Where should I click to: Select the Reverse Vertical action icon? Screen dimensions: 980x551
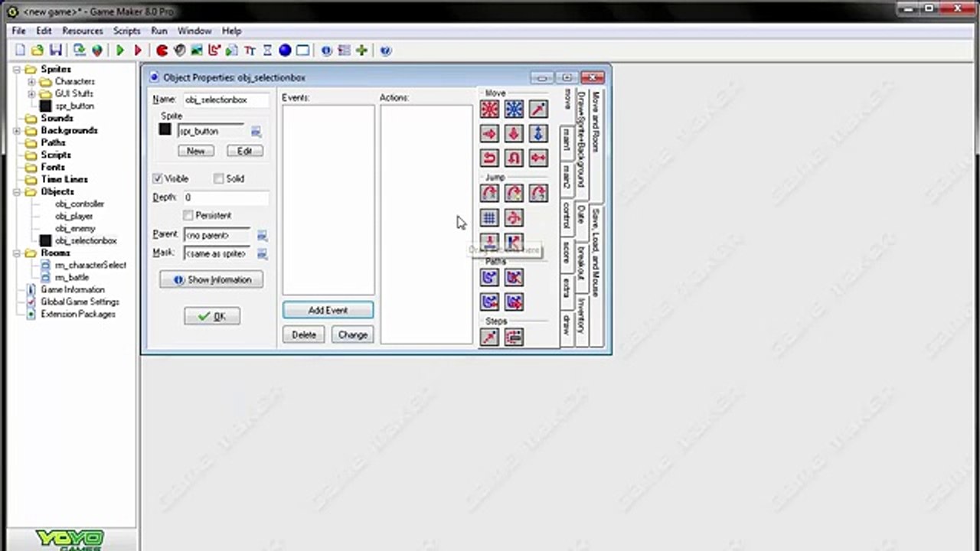514,158
